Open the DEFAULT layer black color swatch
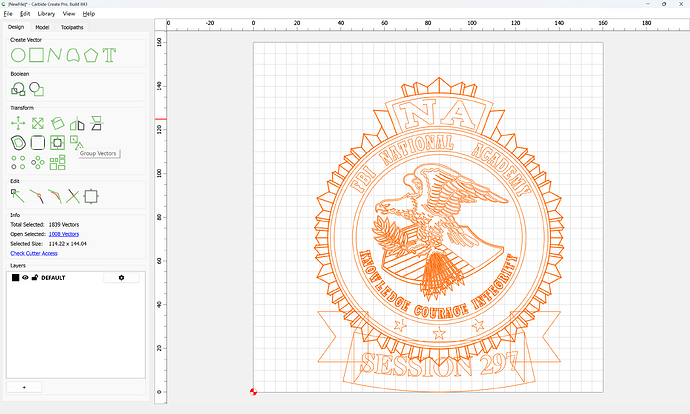The height and width of the screenshot is (414, 690). (15, 278)
